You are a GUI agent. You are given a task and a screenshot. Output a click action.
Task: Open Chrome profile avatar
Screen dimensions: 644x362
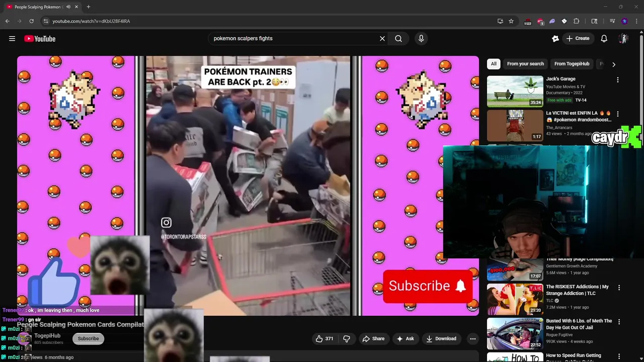624,21
